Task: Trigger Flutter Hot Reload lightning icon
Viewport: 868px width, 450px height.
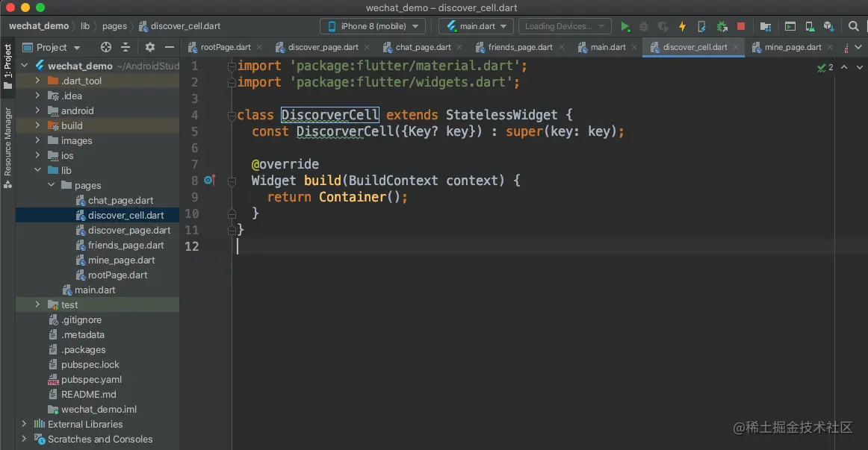Action: coord(682,27)
